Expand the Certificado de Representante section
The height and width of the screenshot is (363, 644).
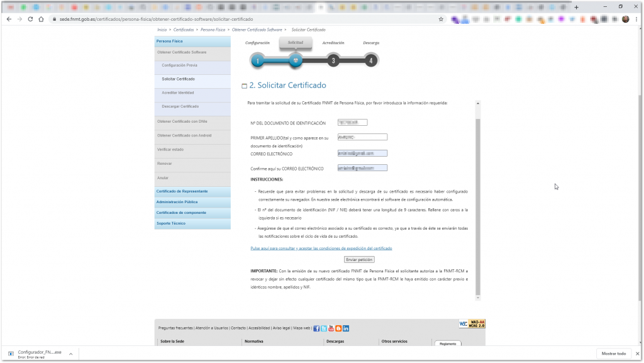click(x=192, y=191)
